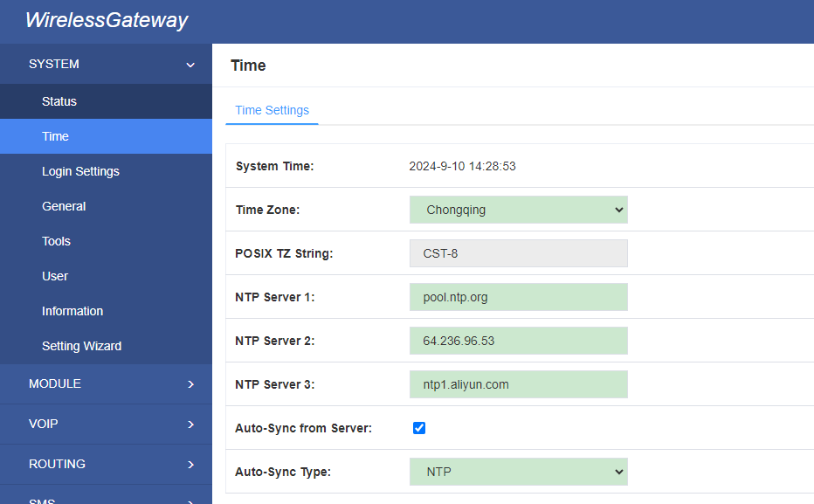Toggle Auto-Sync from Server checkbox
The image size is (814, 504).
click(x=419, y=428)
